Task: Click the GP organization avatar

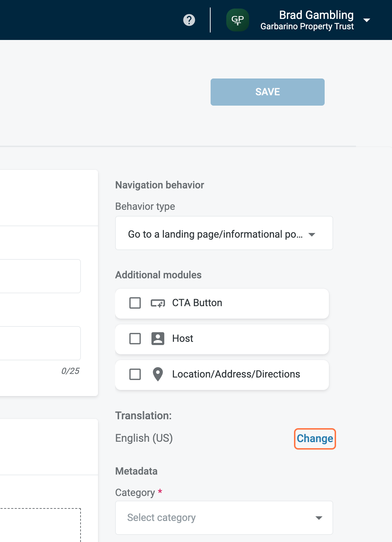Action: pos(238,20)
